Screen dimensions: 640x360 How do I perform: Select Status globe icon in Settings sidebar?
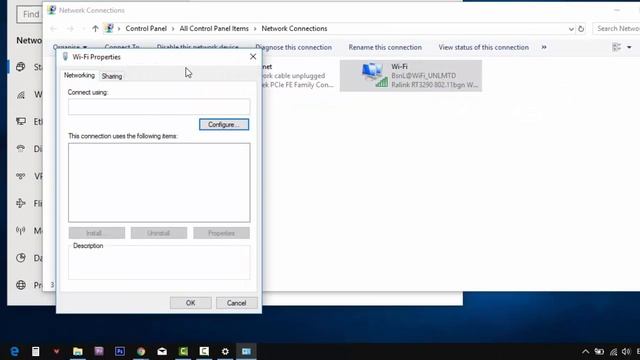(x=21, y=67)
